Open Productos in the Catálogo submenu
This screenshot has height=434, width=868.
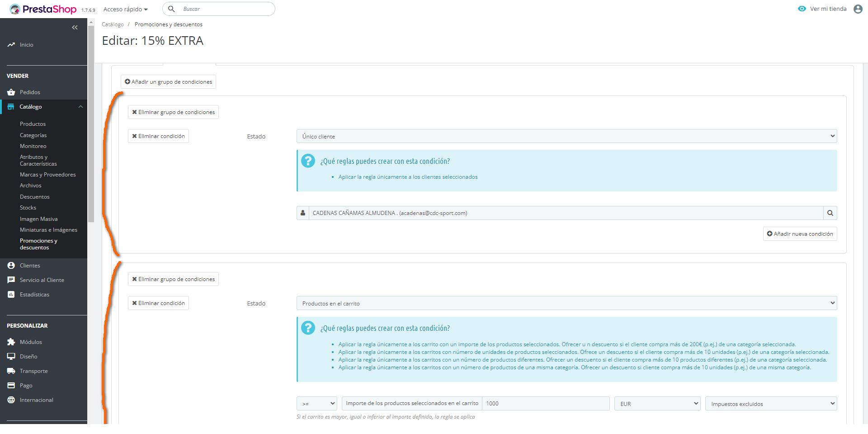tap(33, 124)
